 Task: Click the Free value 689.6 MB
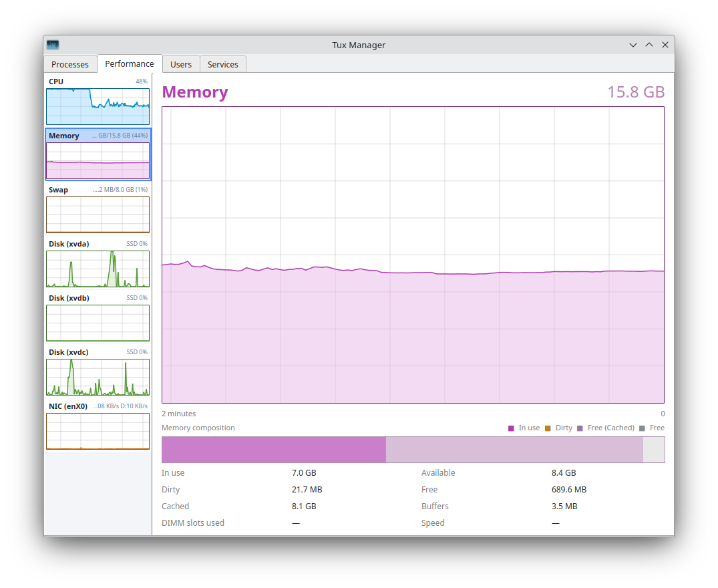coord(569,490)
